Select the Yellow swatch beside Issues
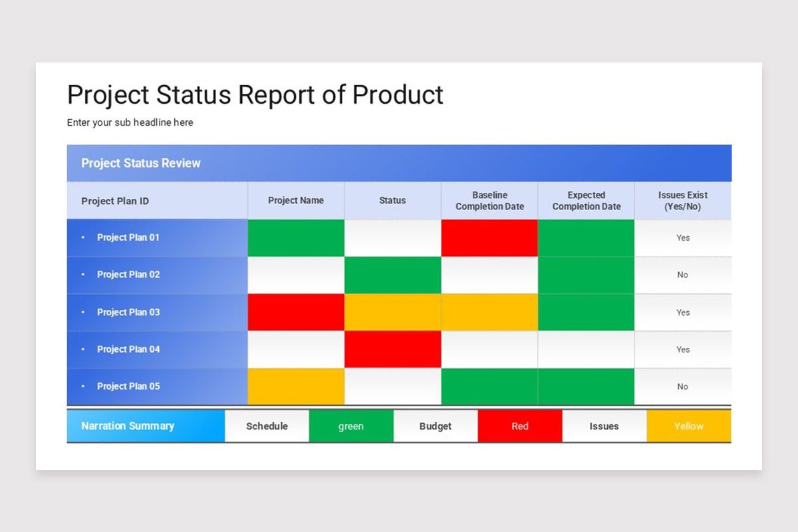 pyautogui.click(x=689, y=426)
